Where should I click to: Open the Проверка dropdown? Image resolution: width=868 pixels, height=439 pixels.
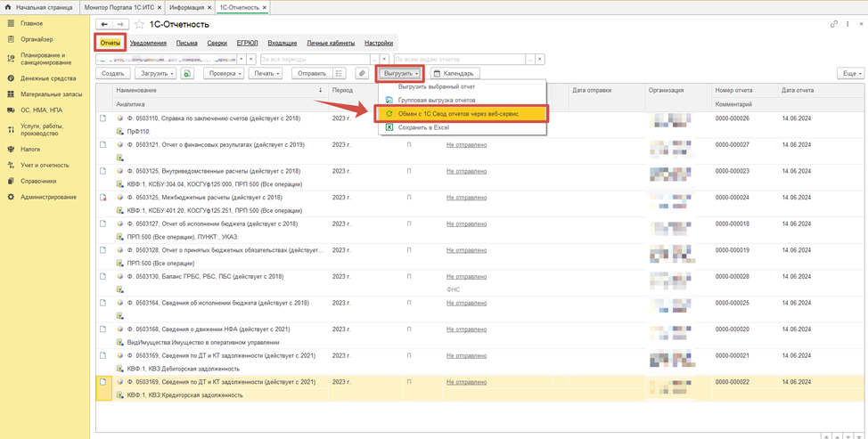point(224,73)
